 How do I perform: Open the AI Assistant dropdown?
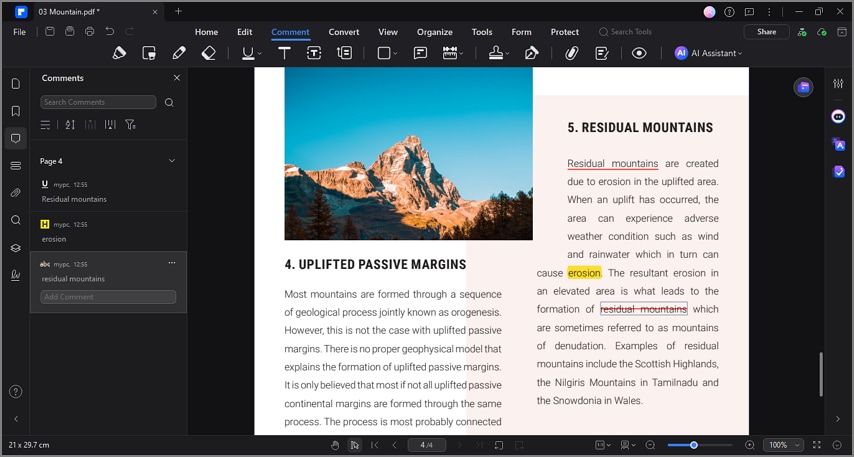(x=709, y=53)
